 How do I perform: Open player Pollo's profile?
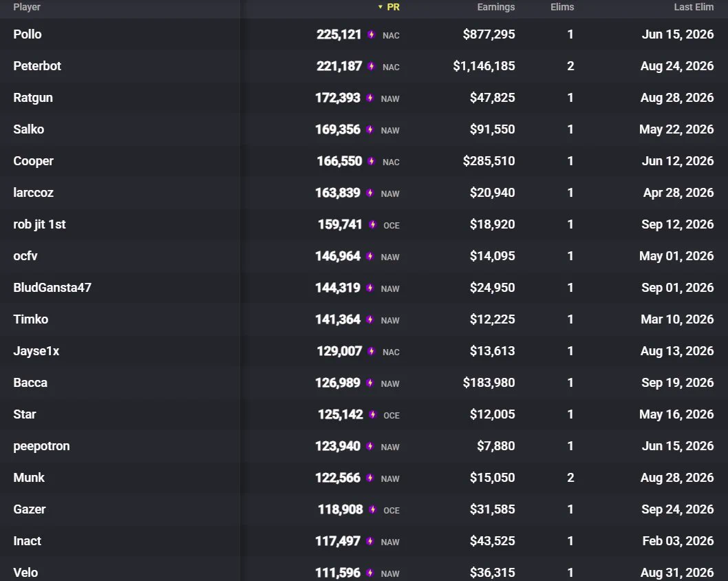click(28, 34)
